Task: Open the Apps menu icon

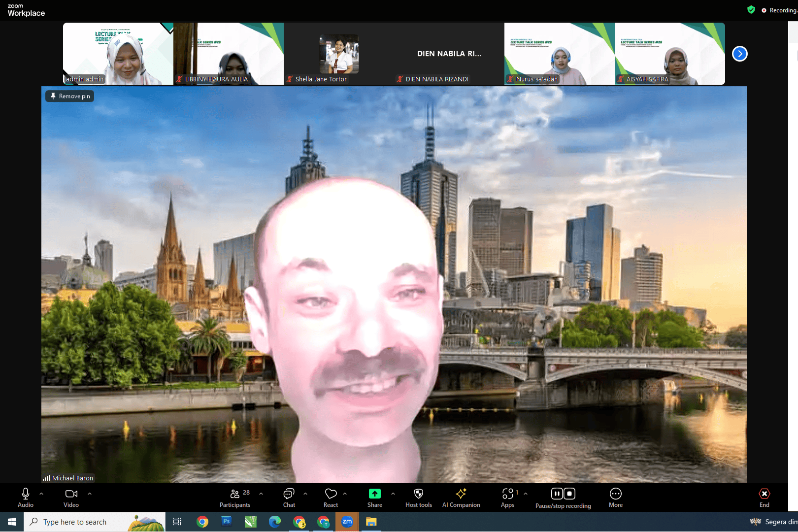Action: point(508,497)
